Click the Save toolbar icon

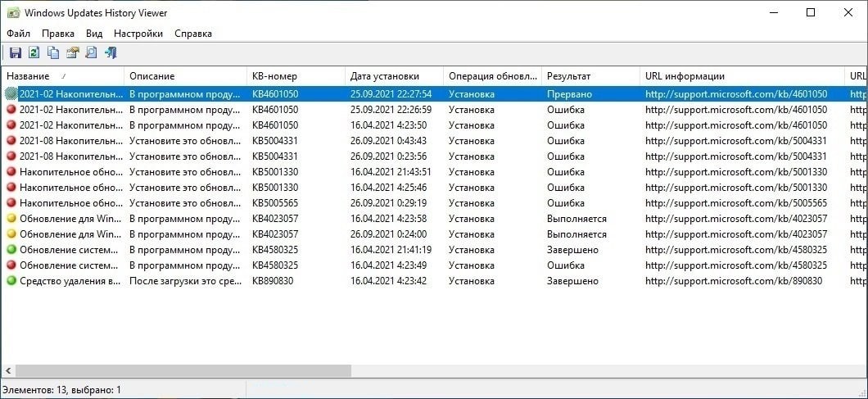(x=16, y=52)
